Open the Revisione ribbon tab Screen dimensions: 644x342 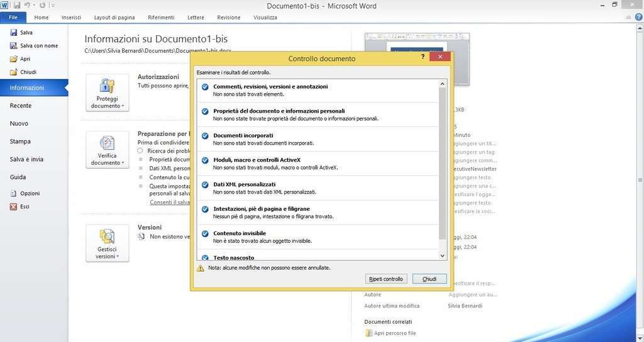pos(228,18)
